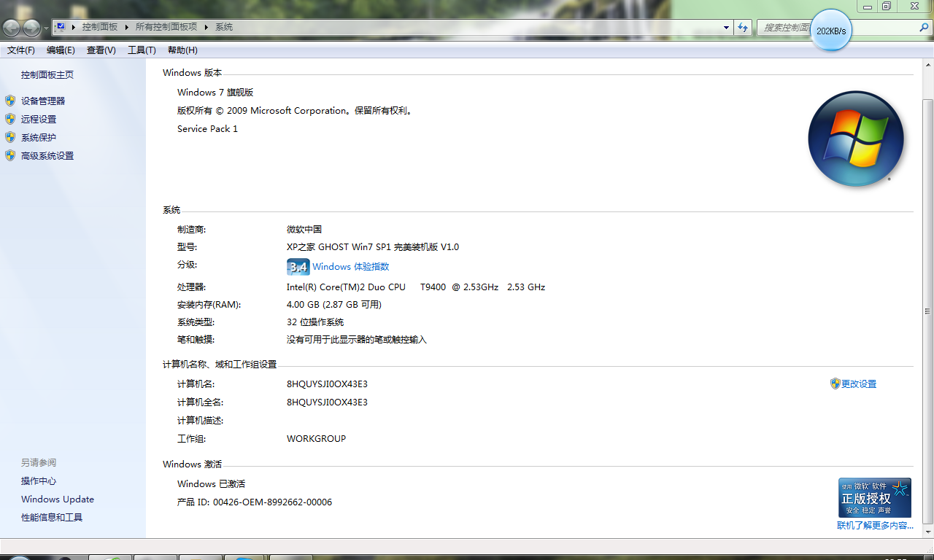
Task: Click the shield icon beside 远程设置
Action: 10,119
